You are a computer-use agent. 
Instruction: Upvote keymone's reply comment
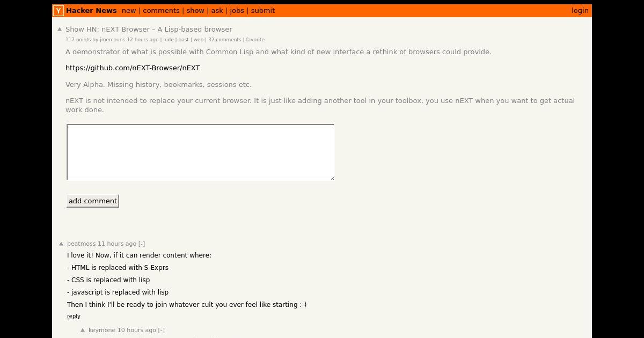click(83, 330)
